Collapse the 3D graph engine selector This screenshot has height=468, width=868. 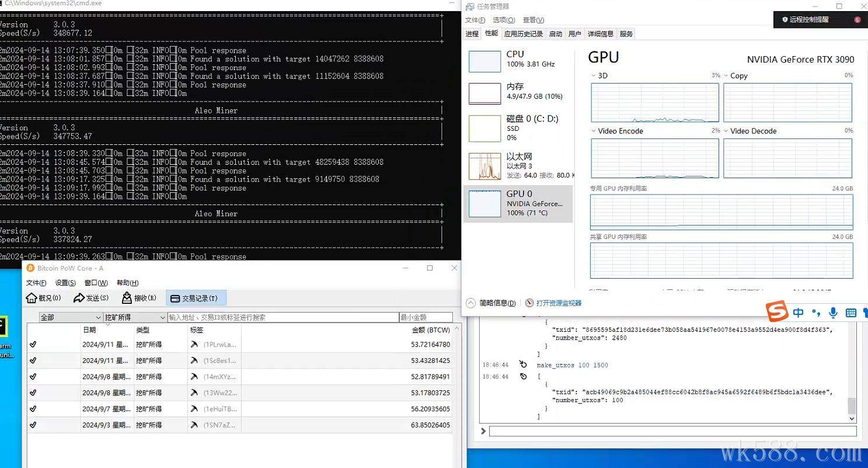tap(594, 75)
